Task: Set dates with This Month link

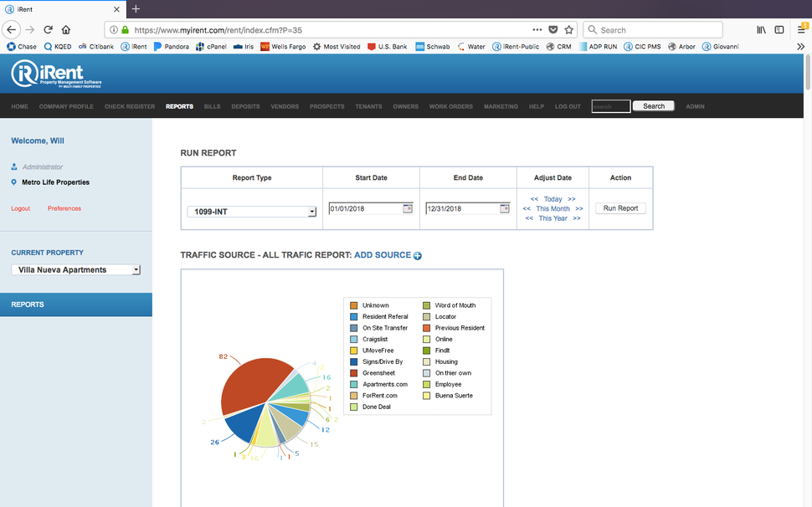Action: (552, 208)
